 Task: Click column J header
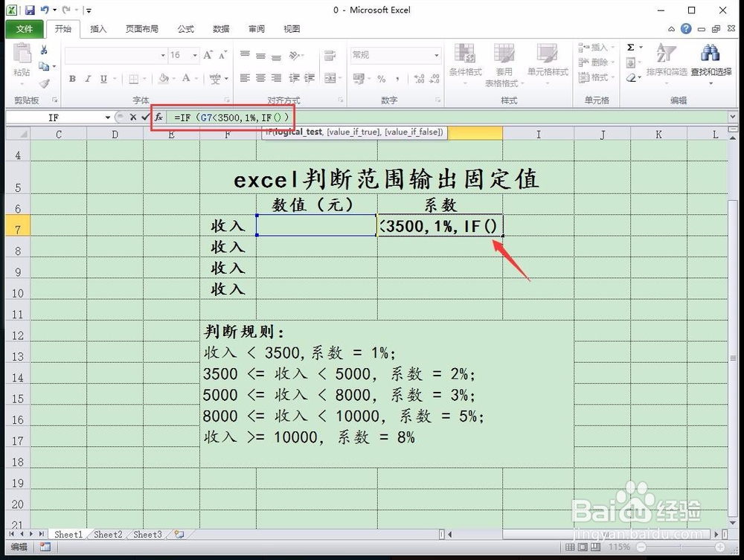click(602, 134)
